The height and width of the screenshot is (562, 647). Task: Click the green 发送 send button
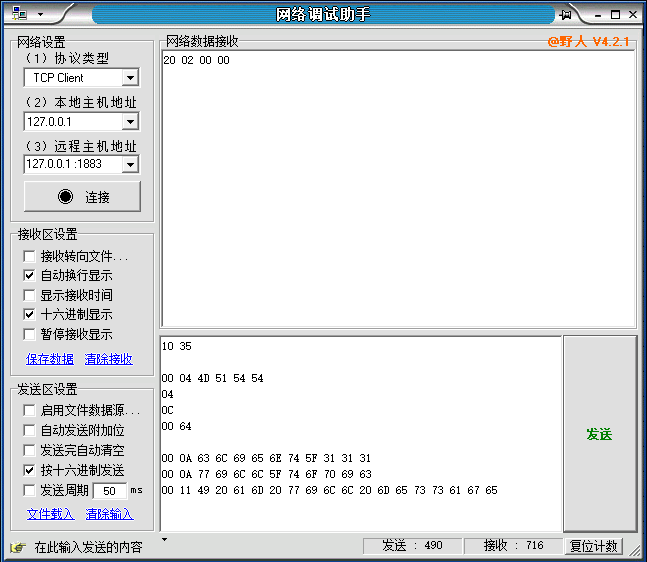(x=600, y=434)
